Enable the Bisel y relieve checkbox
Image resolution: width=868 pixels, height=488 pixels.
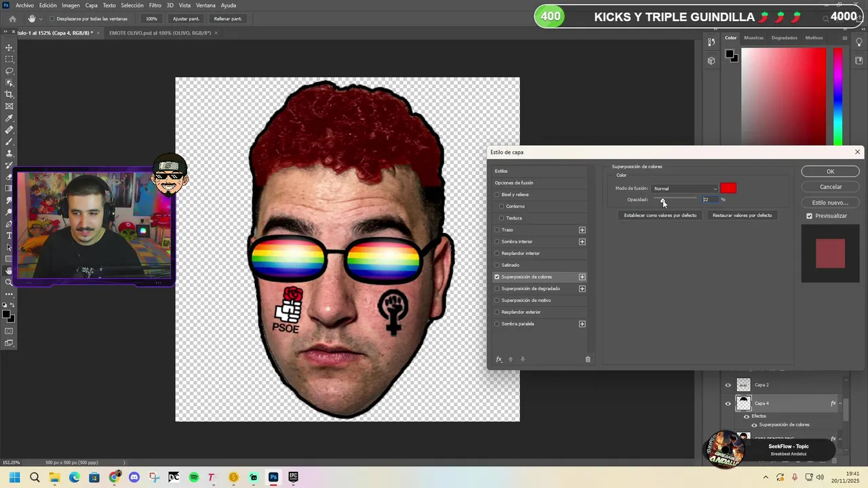point(497,195)
